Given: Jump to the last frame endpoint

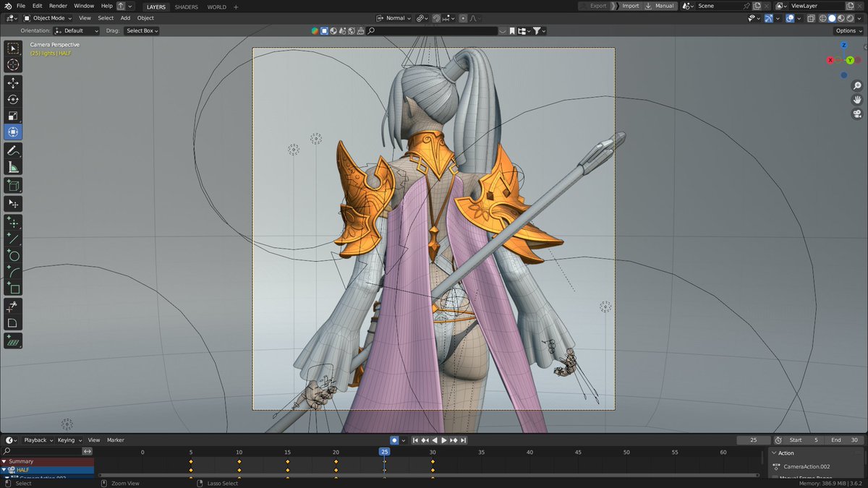Looking at the screenshot, I should 463,440.
